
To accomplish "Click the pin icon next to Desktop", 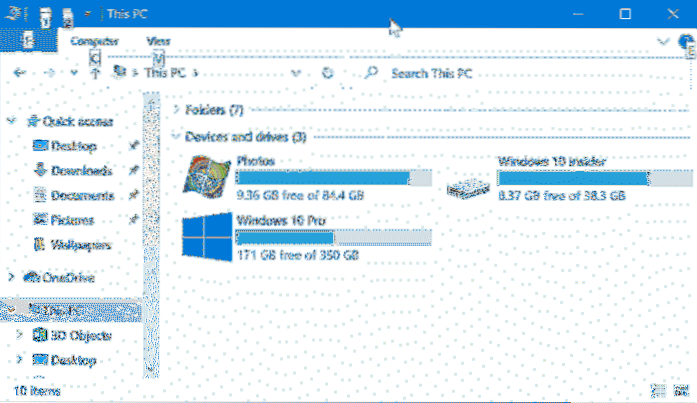I will pyautogui.click(x=133, y=145).
